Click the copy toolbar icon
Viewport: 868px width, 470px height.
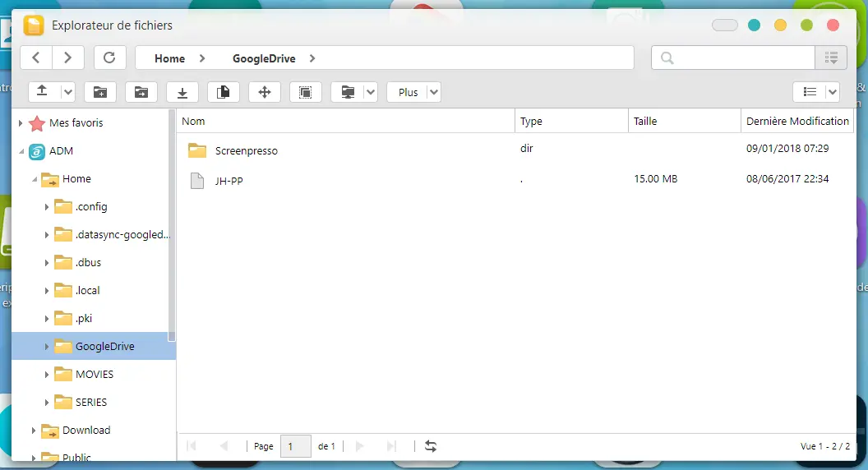(223, 92)
